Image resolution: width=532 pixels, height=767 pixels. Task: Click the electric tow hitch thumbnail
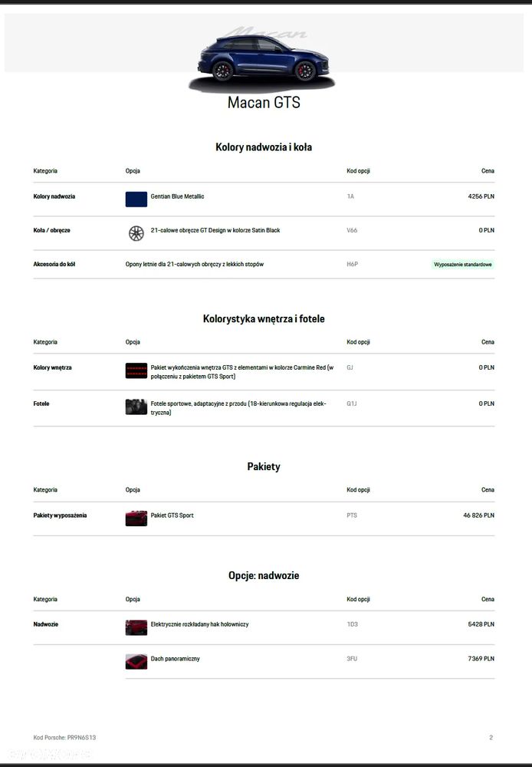(136, 627)
